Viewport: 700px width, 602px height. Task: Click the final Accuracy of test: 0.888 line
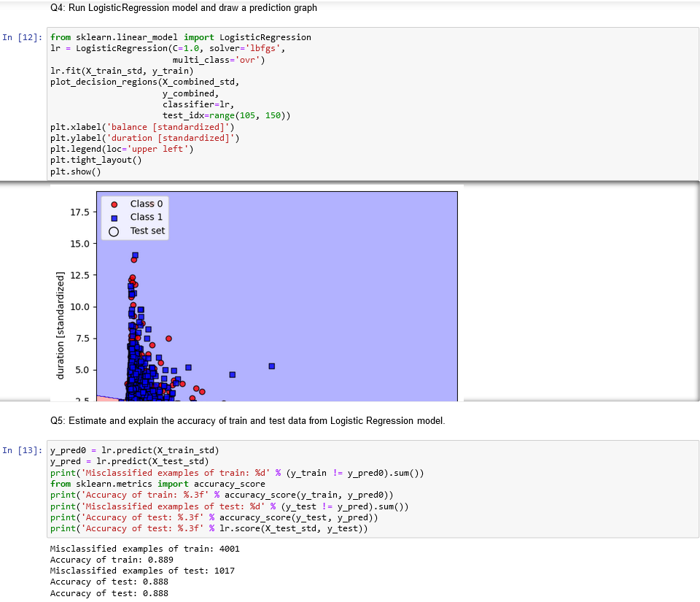pos(109,593)
